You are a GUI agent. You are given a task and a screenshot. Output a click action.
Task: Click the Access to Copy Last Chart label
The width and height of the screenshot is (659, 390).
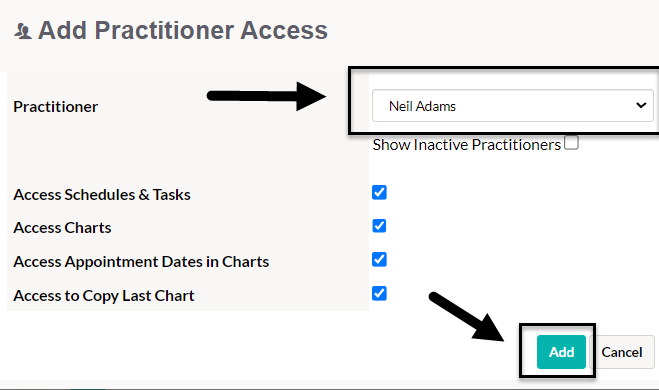[104, 296]
